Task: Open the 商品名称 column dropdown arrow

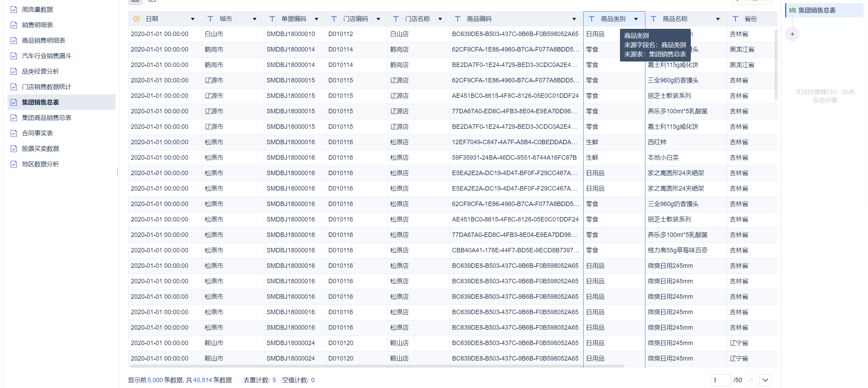Action: (718, 19)
